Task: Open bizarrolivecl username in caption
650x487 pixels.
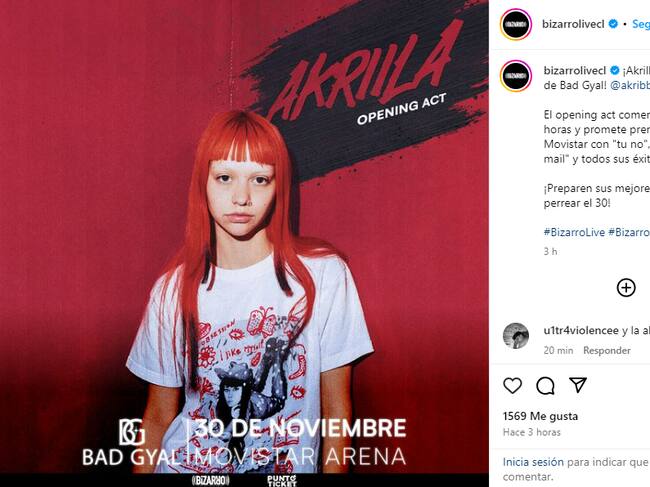Action: pyautogui.click(x=575, y=70)
